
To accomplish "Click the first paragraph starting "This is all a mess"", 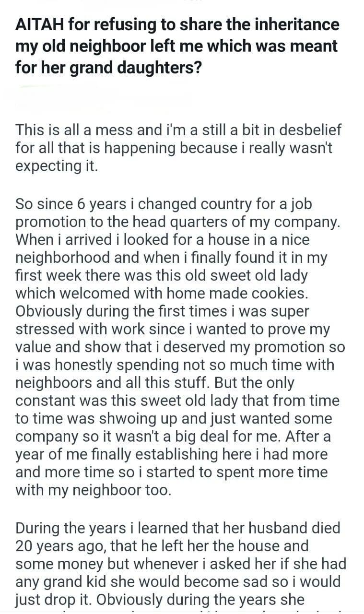I will coord(177,148).
